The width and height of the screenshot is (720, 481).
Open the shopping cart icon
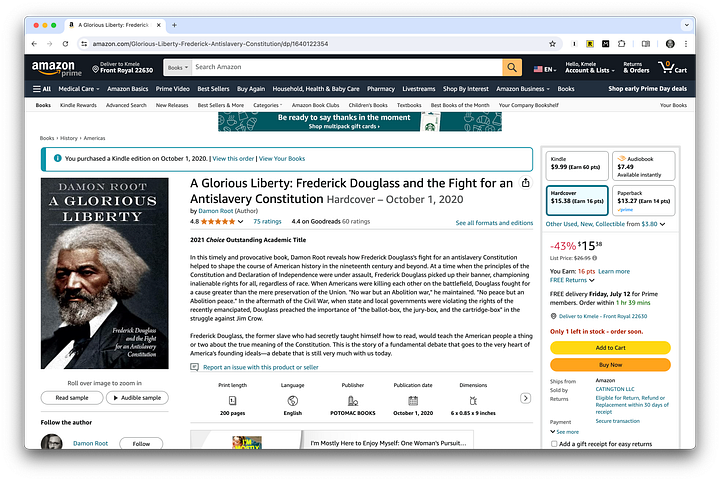click(x=672, y=68)
